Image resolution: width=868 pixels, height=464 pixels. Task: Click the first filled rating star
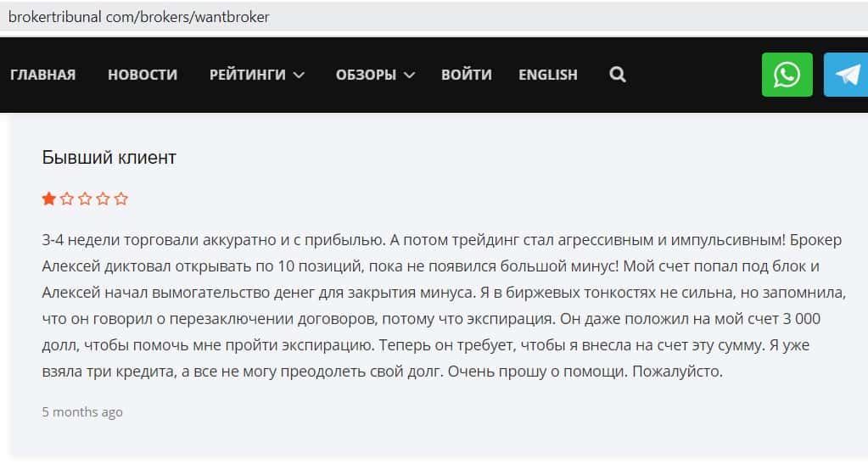(x=49, y=199)
